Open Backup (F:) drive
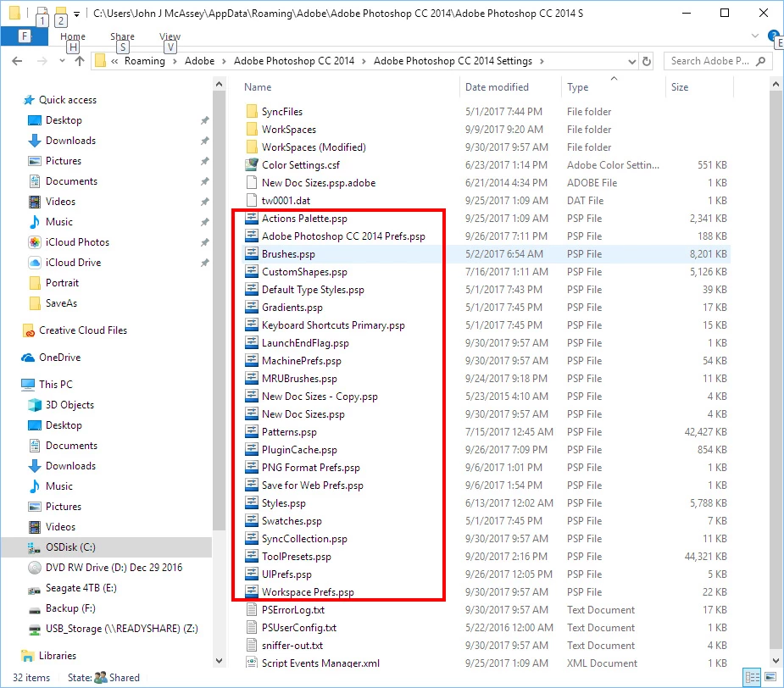Screen dimensions: 784x688 (x=70, y=608)
